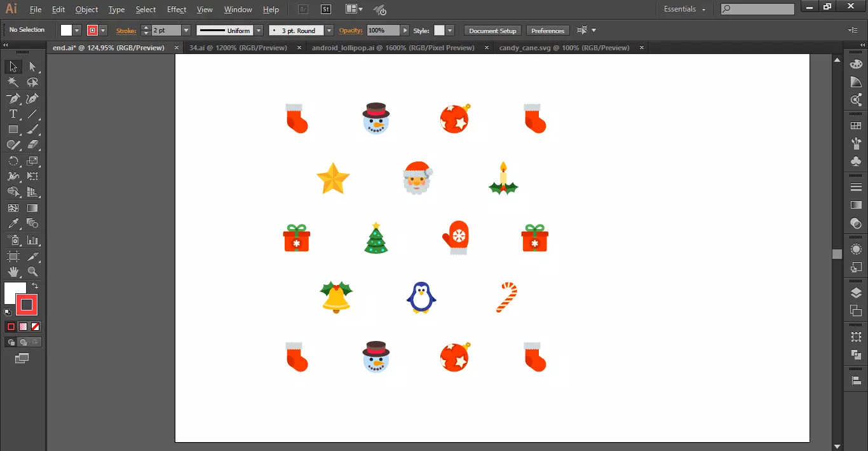
Task: Open the Object menu
Action: [x=86, y=10]
